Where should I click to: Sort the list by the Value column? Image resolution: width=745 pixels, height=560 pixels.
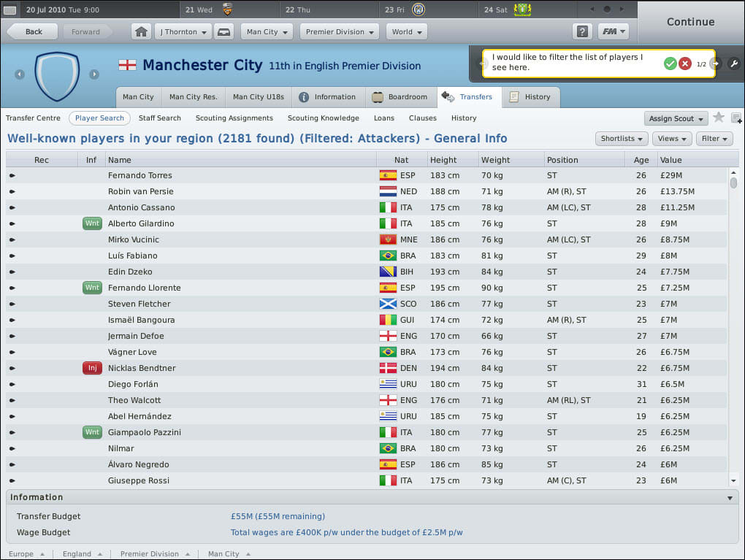click(670, 160)
